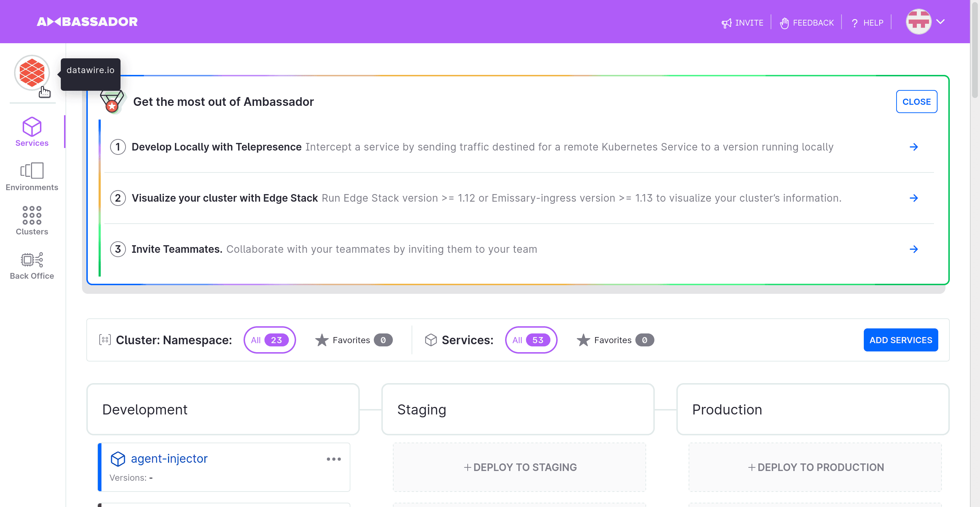Click the Production column header
Screen dimensions: 980x507
pyautogui.click(x=813, y=409)
